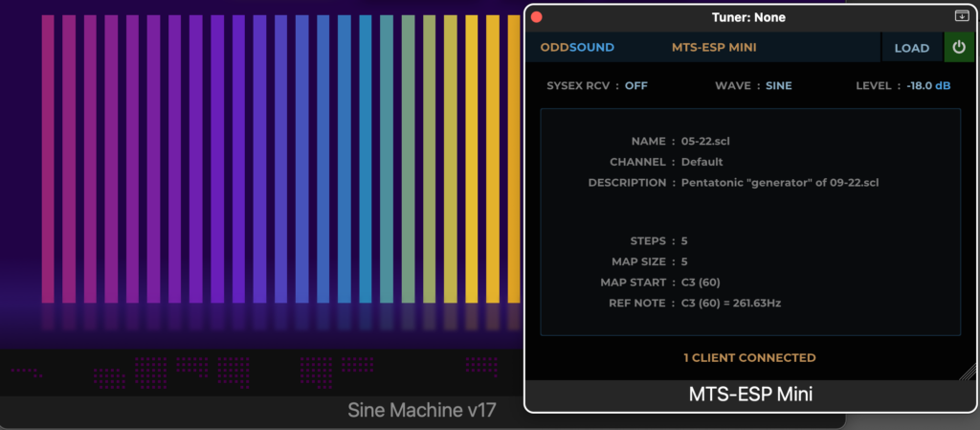This screenshot has height=430, width=980.
Task: Change REF NOTE C3 (60) = 261.63Hz
Action: coord(731,304)
